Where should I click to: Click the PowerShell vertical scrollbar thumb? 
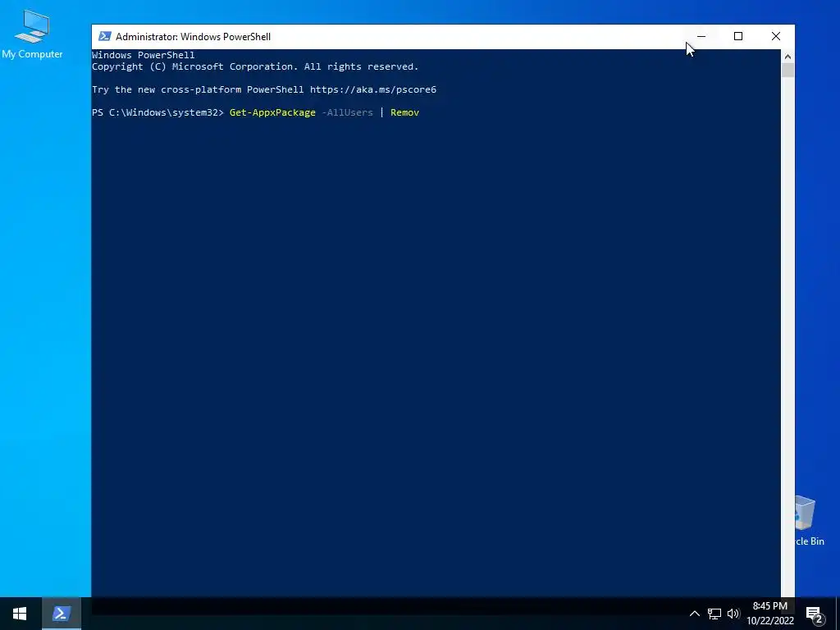(787, 71)
